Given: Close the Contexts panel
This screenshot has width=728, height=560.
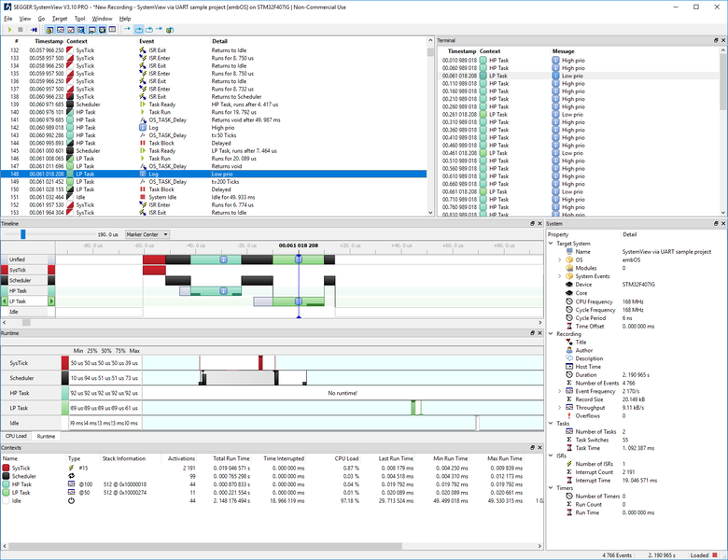Looking at the screenshot, I should [539, 448].
